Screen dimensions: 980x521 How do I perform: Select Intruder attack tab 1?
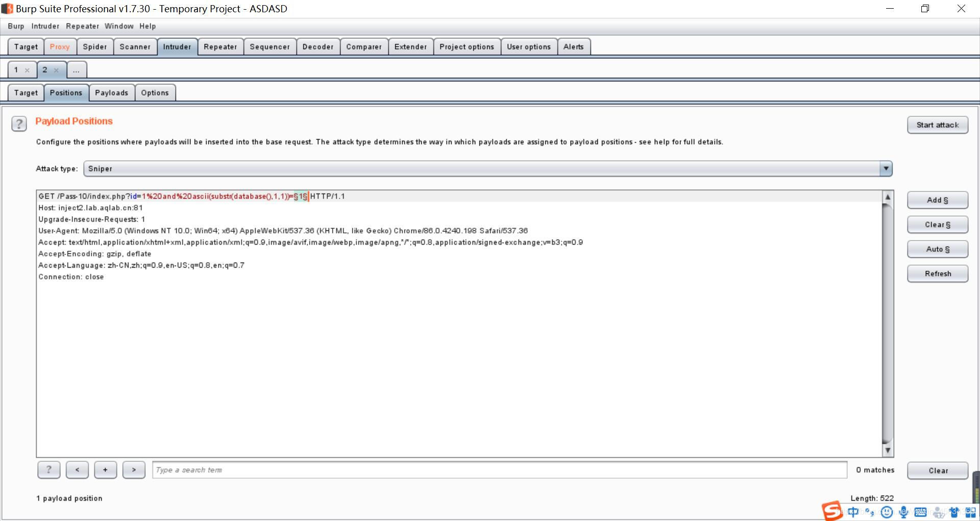16,70
